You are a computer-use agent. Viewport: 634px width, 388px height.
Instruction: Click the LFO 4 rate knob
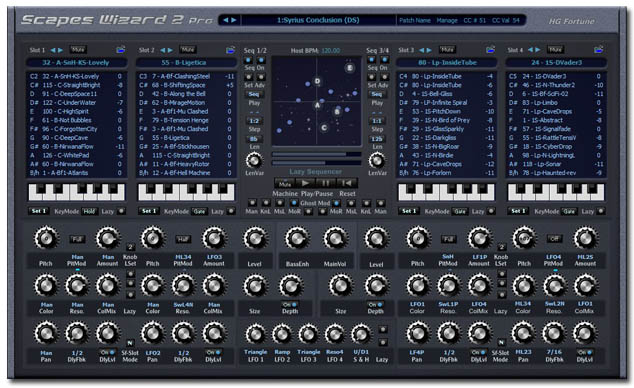[334, 335]
